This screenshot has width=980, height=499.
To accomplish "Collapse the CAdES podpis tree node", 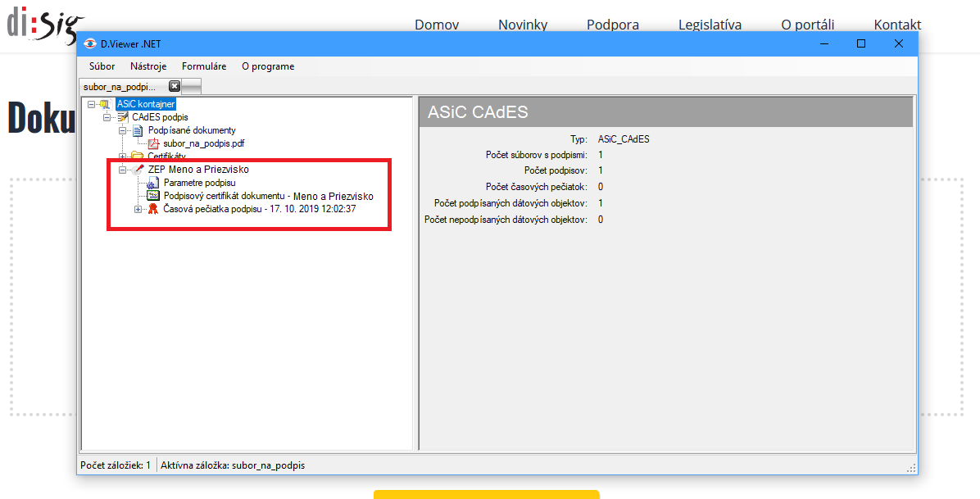I will [x=107, y=117].
